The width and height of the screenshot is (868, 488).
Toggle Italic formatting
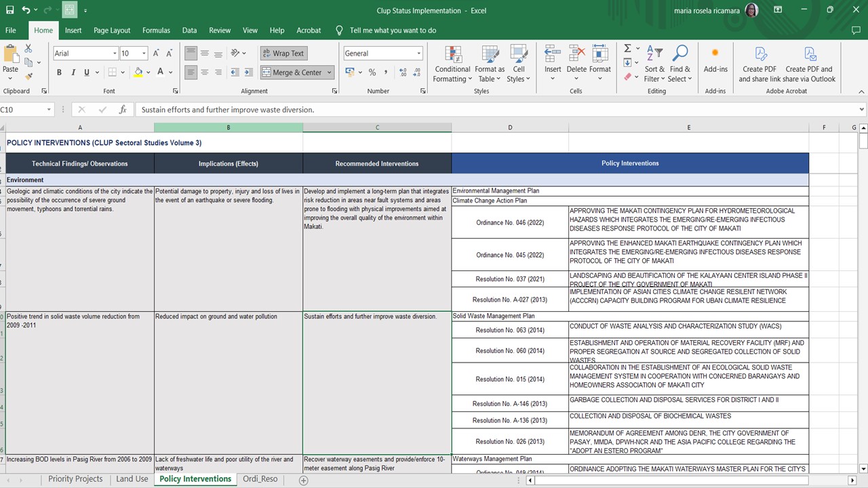[73, 73]
